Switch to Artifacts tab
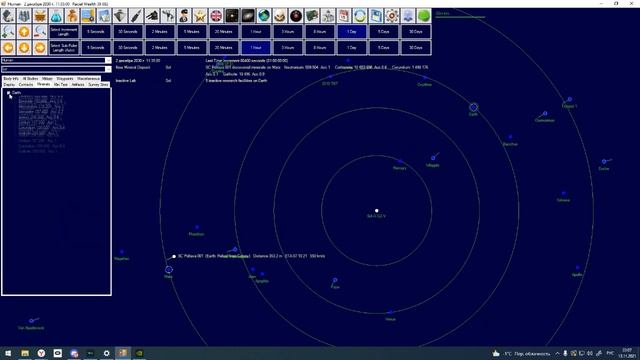The width and height of the screenshot is (640, 360). [x=78, y=84]
